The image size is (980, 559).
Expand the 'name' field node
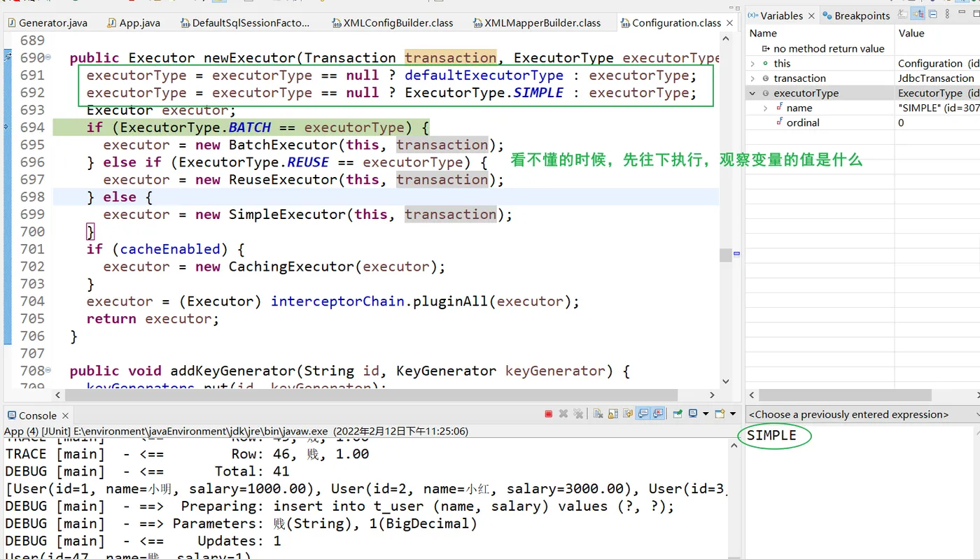point(765,108)
